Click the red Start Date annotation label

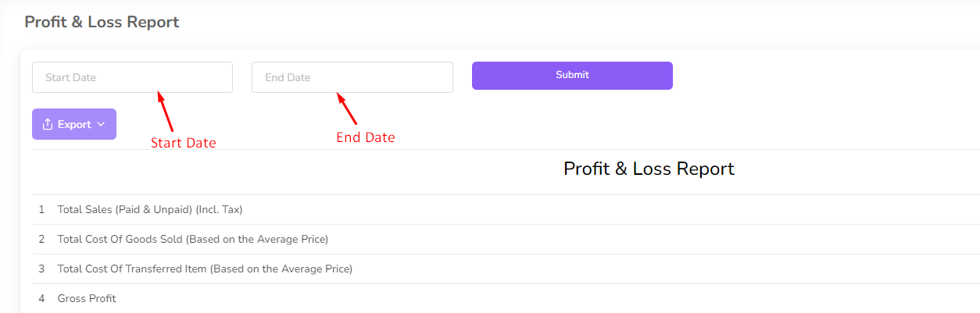183,143
